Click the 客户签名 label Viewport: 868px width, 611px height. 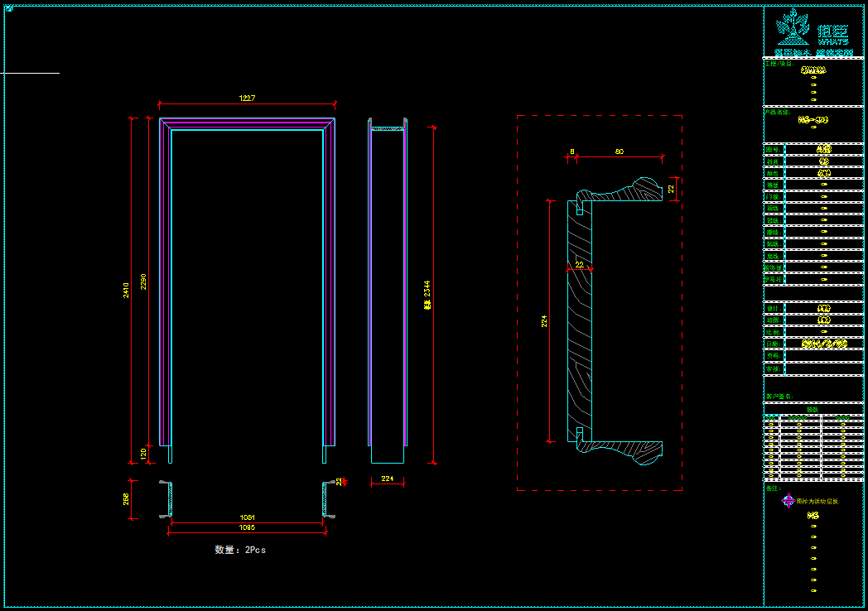point(779,397)
